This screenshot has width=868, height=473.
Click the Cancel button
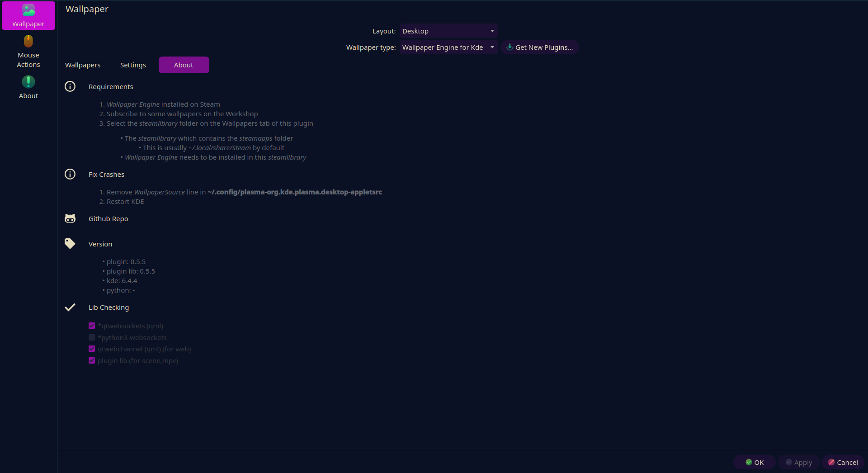(x=843, y=462)
